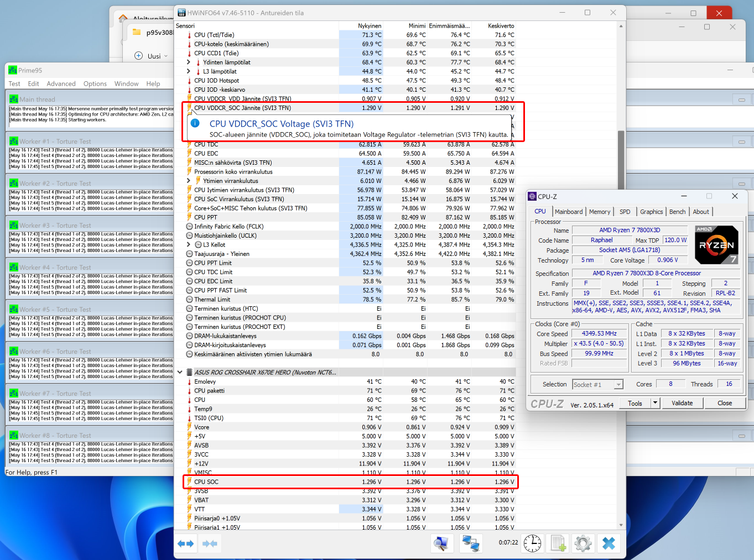The height and width of the screenshot is (560, 754).
Task: Open the Socket #1 selection dropdown in CPU-Z
Action: [x=618, y=385]
